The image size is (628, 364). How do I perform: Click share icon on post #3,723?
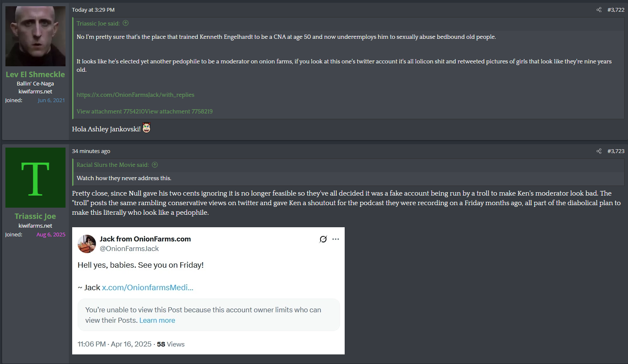click(x=599, y=151)
